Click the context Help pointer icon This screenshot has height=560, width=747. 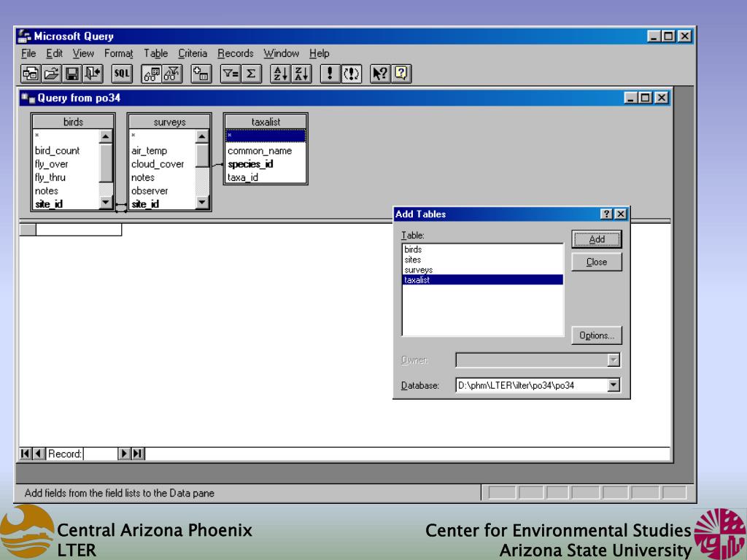point(380,74)
